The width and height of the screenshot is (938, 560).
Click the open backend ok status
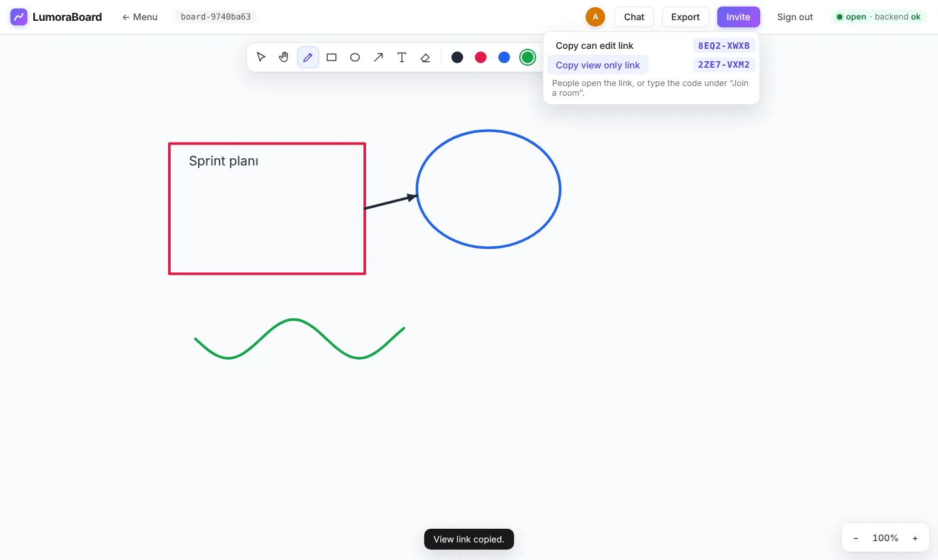(879, 17)
